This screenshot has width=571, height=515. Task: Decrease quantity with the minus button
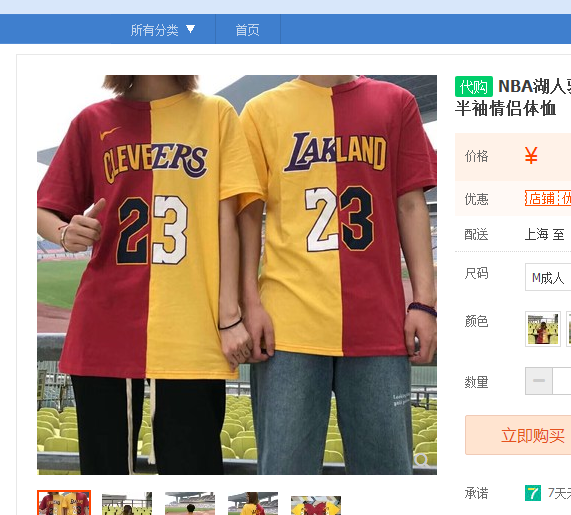539,381
